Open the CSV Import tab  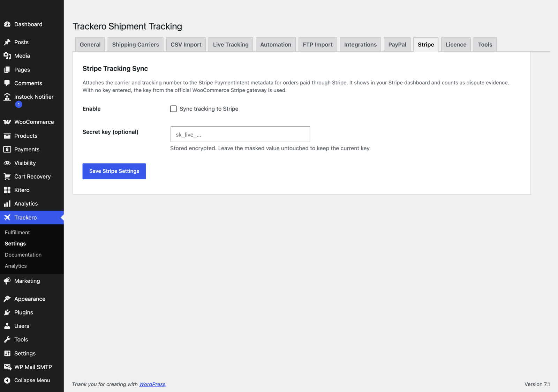(x=186, y=45)
